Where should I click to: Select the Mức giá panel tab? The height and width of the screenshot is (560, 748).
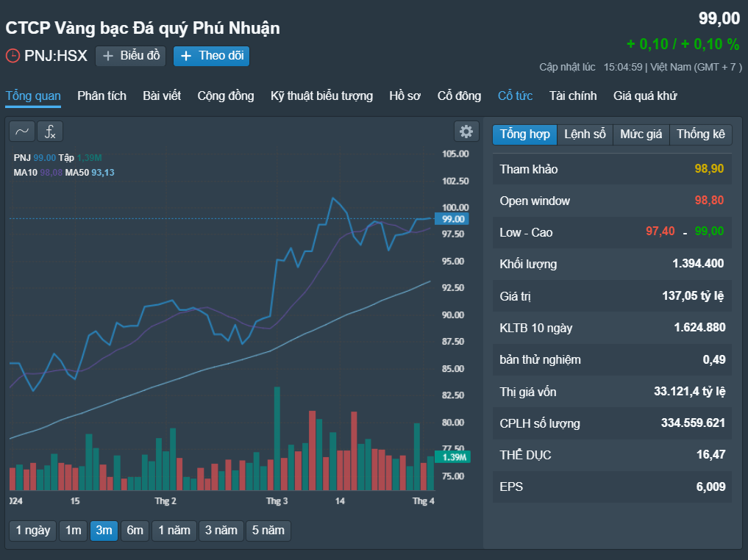tap(641, 134)
